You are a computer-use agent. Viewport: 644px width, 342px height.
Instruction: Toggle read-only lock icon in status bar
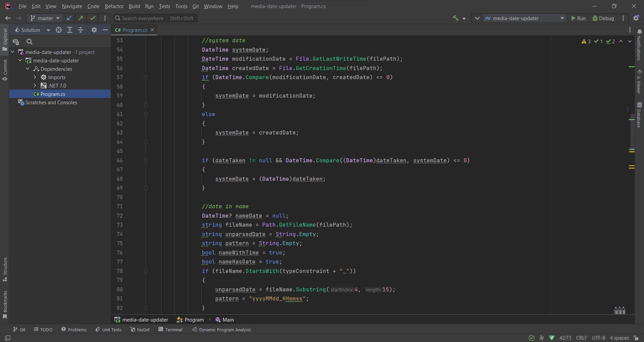coord(636,338)
